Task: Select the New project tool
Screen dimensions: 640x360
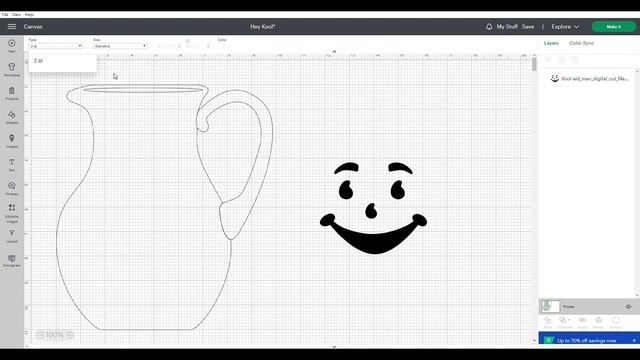Action: point(12,45)
